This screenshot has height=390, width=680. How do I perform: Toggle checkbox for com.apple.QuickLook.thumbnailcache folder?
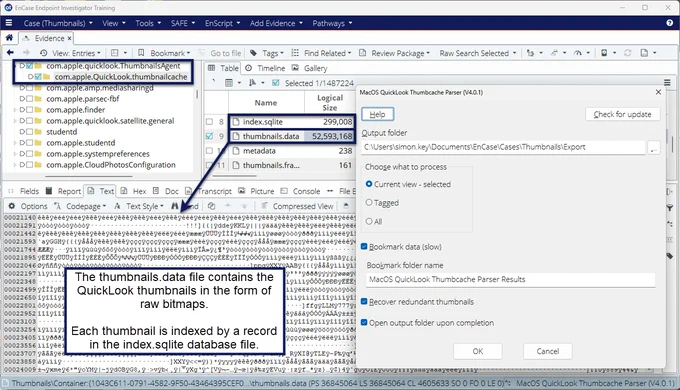pyautogui.click(x=38, y=77)
